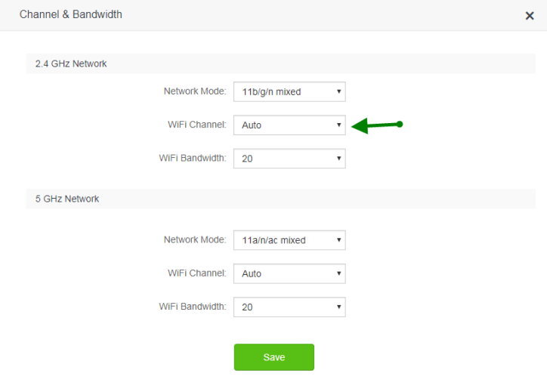
Task: Click the 5 GHz WiFi Channel label
Action: 197,273
